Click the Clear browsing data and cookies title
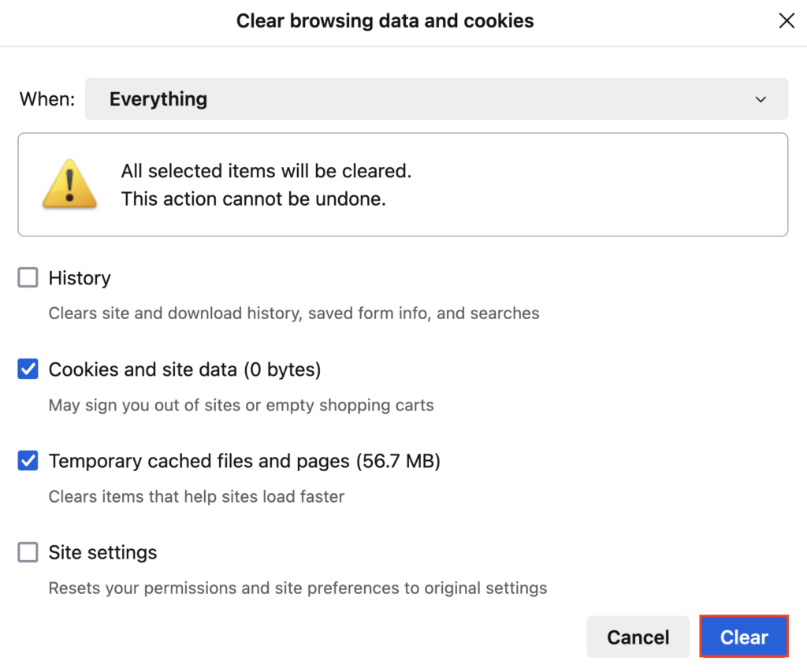The image size is (807, 672). point(385,20)
